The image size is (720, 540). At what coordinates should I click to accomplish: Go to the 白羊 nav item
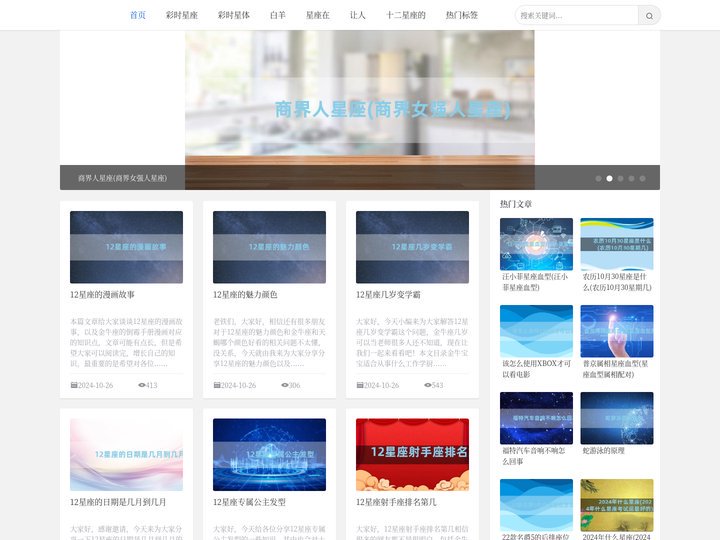coord(278,15)
